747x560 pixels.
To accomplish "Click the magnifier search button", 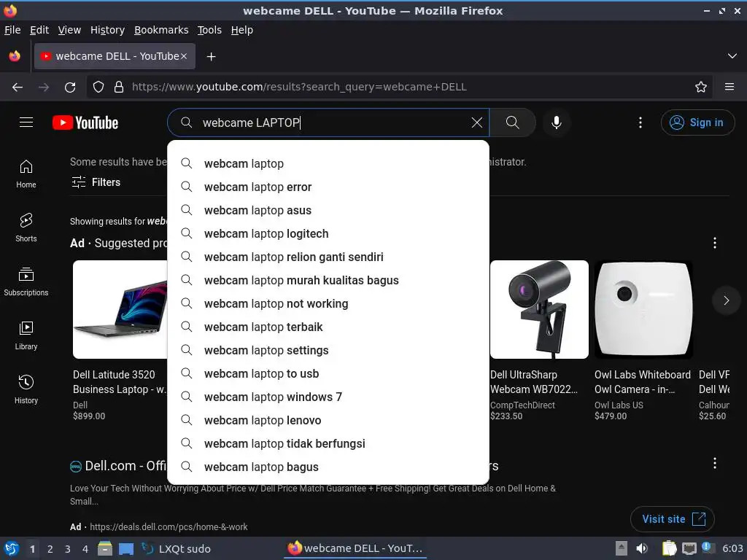I will click(x=513, y=122).
